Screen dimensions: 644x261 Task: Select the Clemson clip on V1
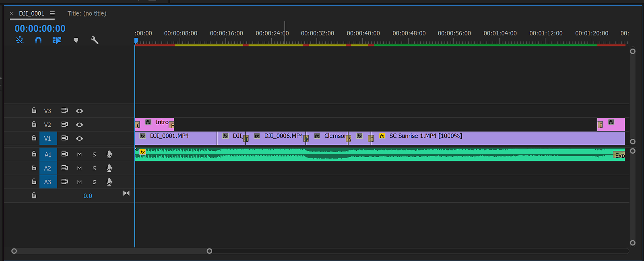click(327, 138)
